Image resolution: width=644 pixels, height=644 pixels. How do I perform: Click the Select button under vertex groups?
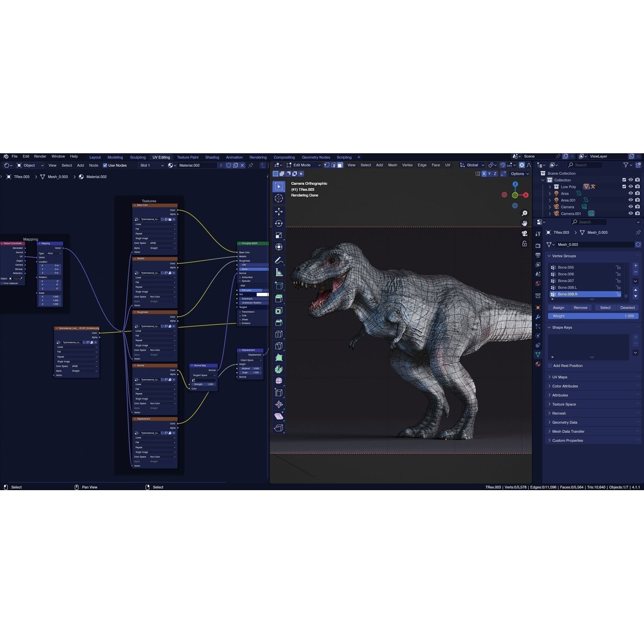click(x=605, y=308)
